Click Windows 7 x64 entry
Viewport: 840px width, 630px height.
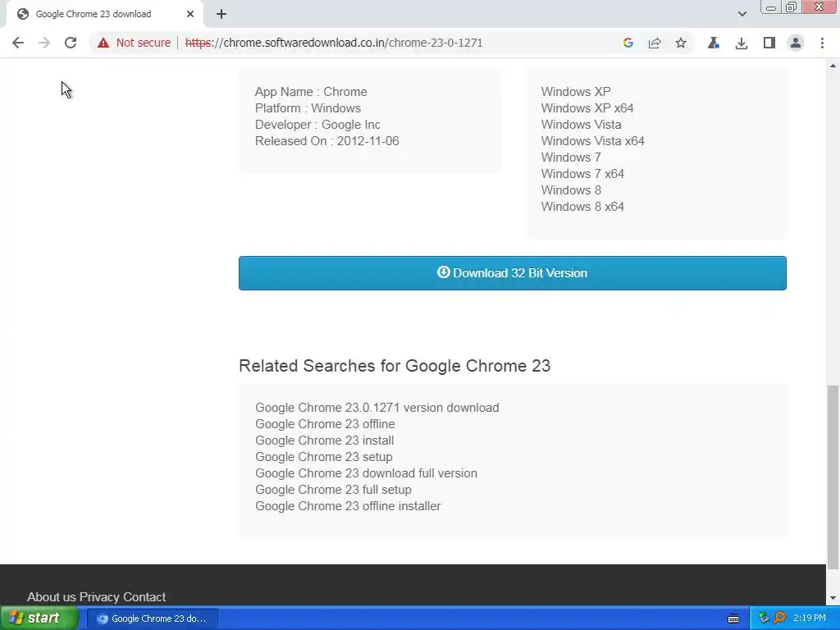(x=583, y=174)
